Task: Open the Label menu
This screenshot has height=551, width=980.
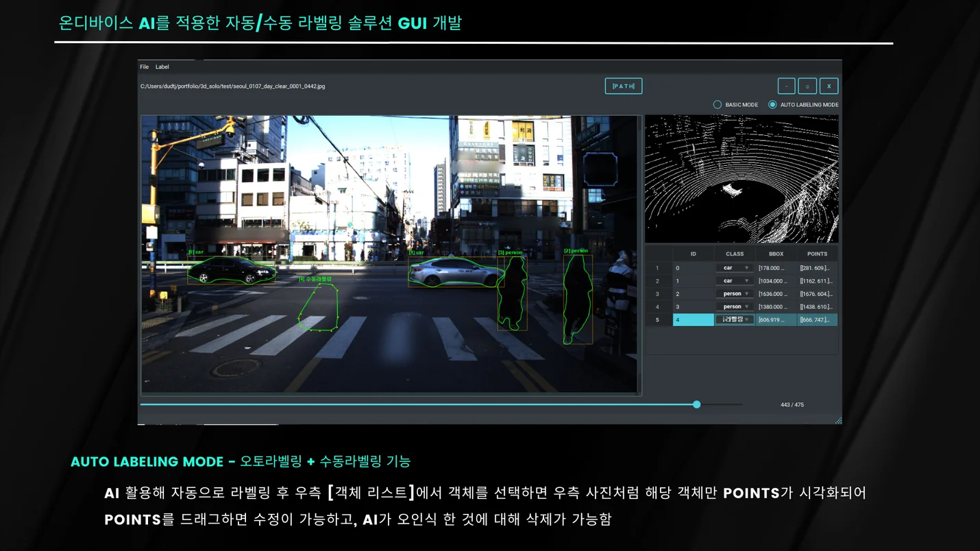Action: [x=162, y=67]
